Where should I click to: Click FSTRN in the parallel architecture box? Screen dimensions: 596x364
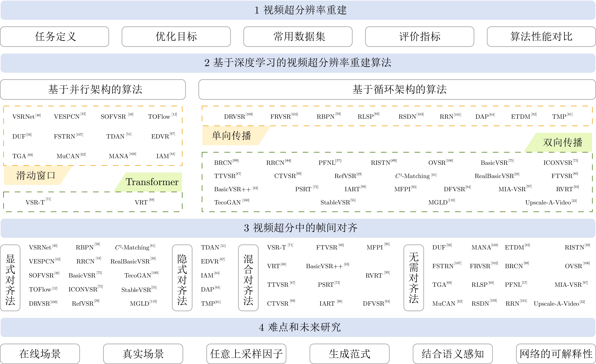(68, 136)
